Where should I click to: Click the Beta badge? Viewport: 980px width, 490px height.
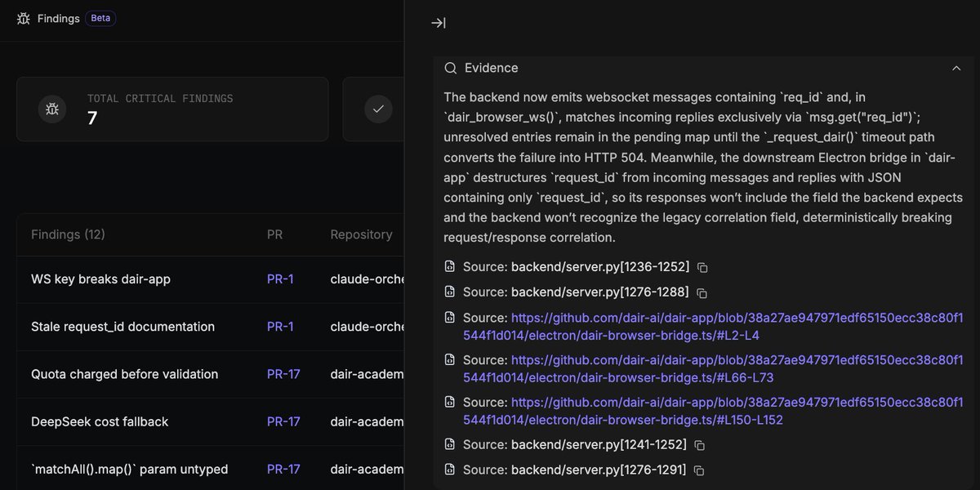(100, 18)
